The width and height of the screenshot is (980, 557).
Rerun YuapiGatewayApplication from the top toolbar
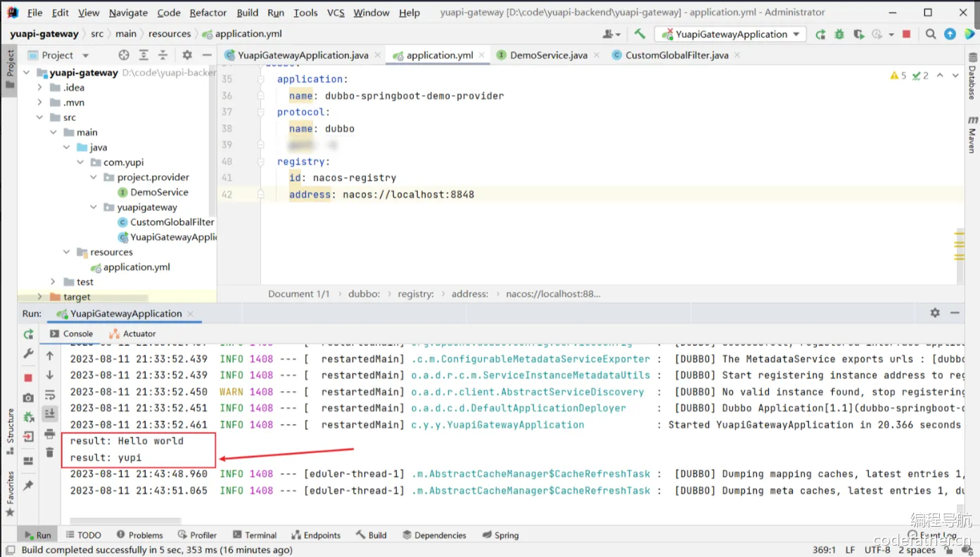820,34
